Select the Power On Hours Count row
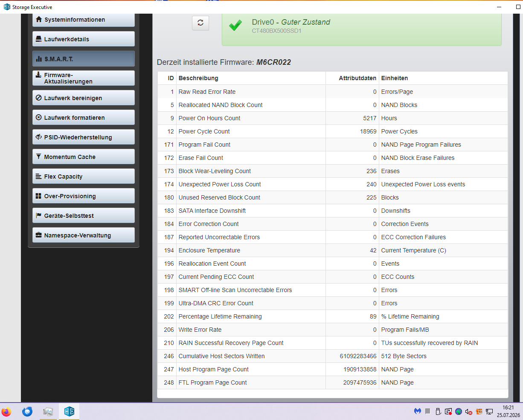Image resolution: width=523 pixels, height=420 pixels. click(x=333, y=118)
